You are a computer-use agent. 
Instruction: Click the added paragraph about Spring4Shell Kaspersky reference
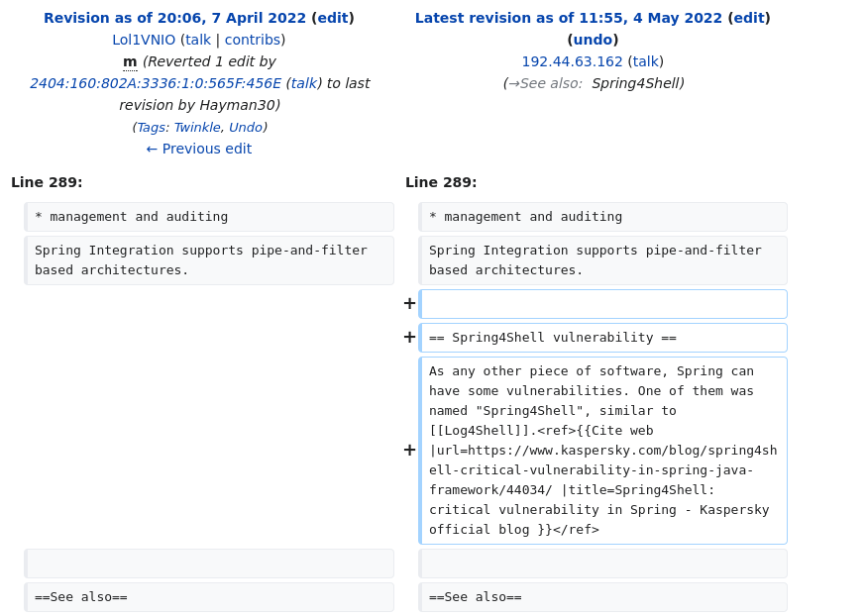click(x=602, y=451)
